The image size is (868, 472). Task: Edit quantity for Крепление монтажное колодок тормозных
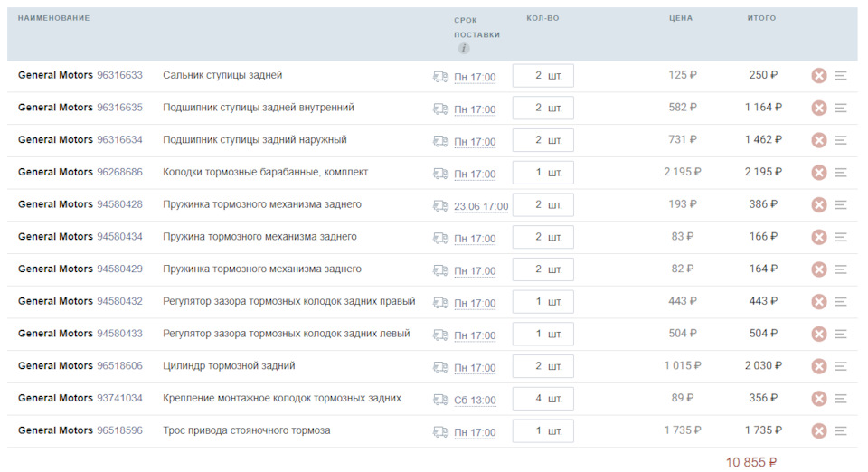coord(542,399)
